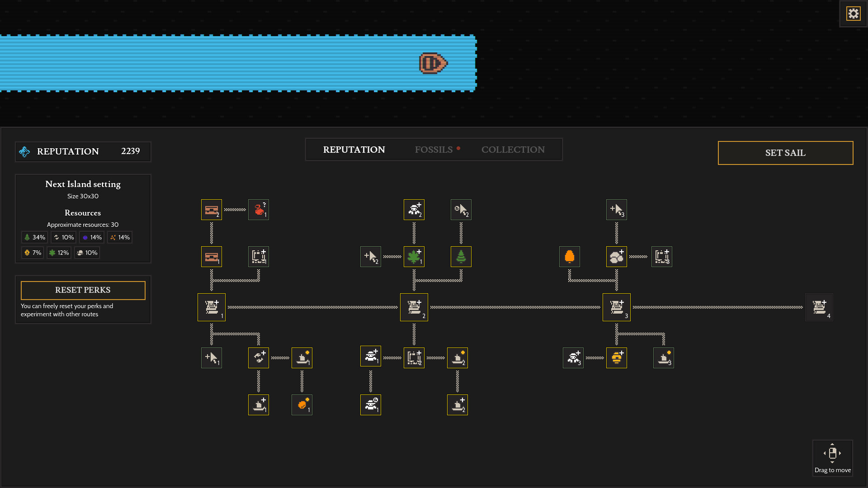This screenshot has width=868, height=488.
Task: Select the green leaf perk node
Action: [x=414, y=256]
